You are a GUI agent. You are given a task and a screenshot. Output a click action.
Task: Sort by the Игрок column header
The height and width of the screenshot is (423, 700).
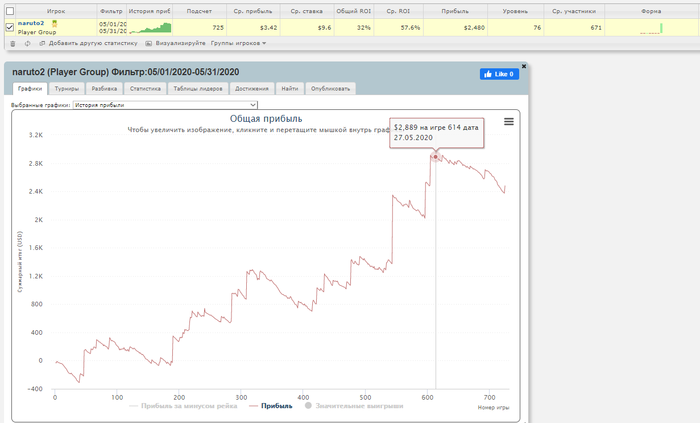point(56,11)
